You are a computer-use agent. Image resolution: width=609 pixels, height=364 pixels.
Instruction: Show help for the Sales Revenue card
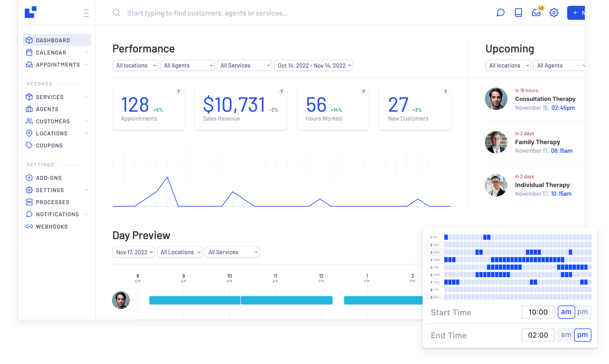(281, 92)
